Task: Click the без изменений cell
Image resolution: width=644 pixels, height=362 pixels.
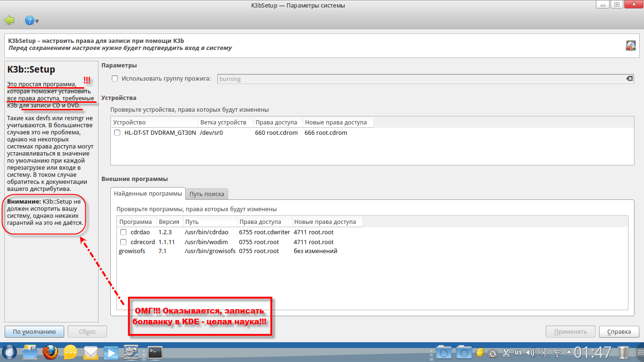Action: point(315,251)
